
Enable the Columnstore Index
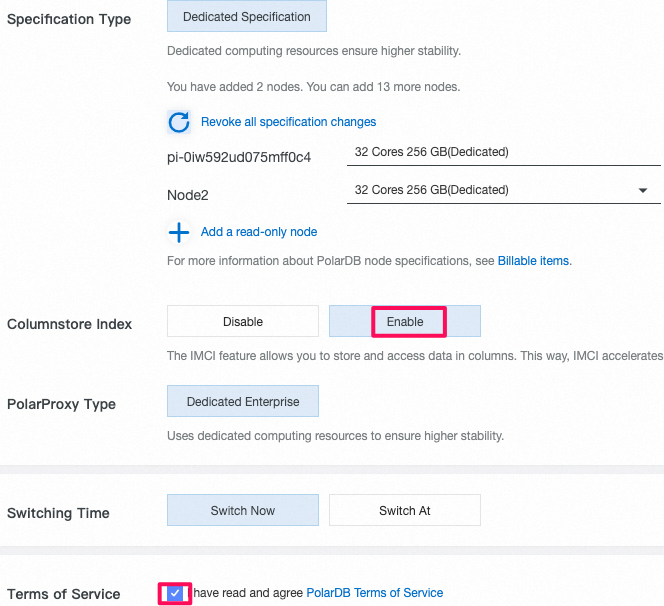click(x=405, y=321)
